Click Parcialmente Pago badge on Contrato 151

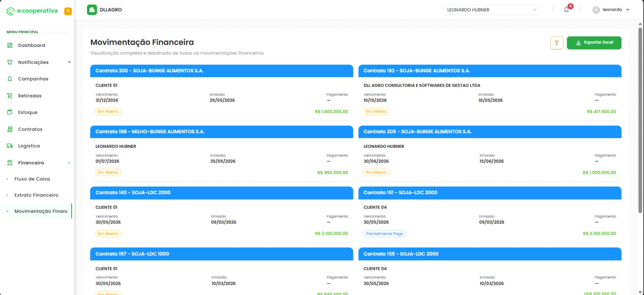385,234
